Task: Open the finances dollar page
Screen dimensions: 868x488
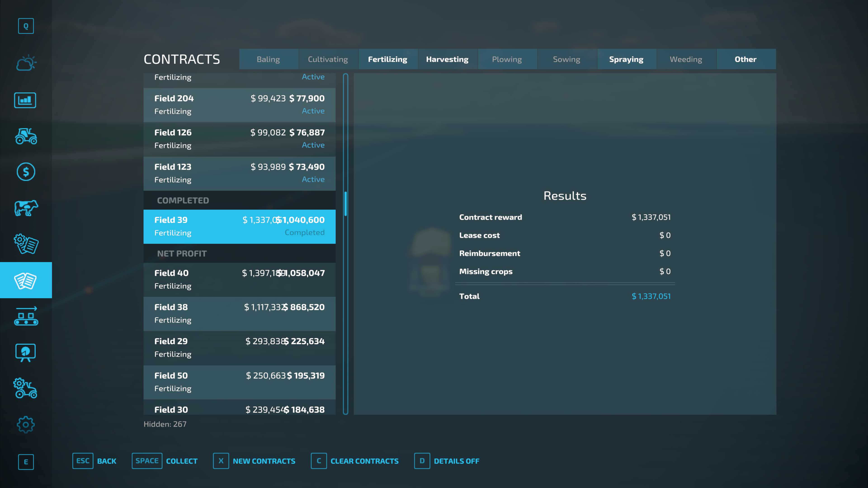Action: (26, 172)
